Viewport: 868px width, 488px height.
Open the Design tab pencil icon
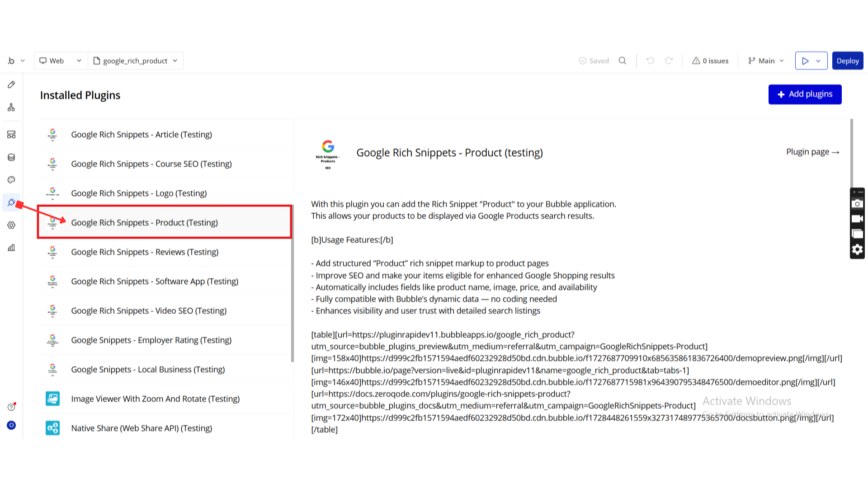pyautogui.click(x=11, y=84)
